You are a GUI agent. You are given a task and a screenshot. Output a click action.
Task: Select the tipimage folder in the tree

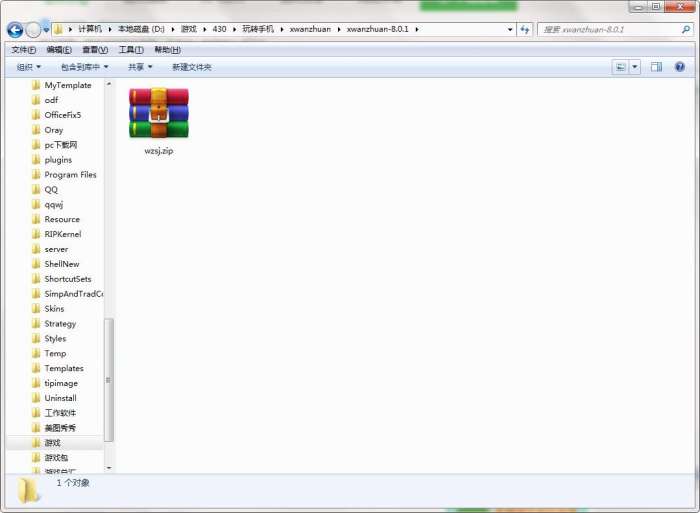pos(55,383)
